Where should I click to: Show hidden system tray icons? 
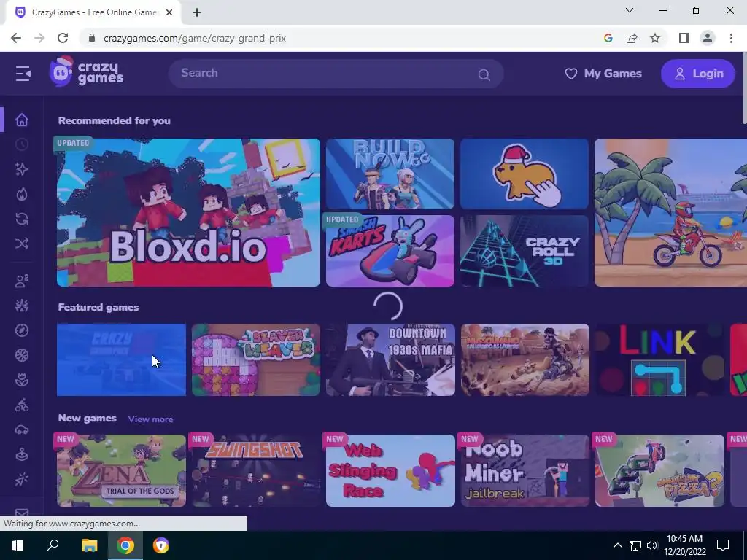click(617, 545)
